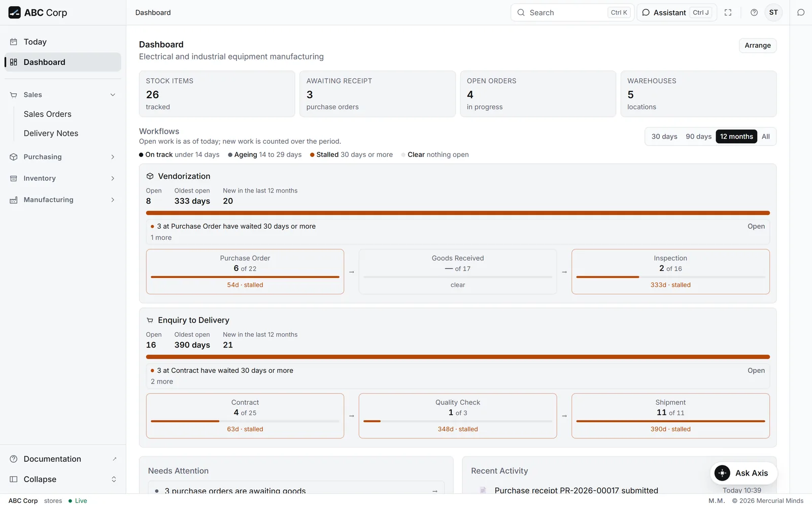Toggle fullscreen mode icon in the top bar

coord(728,13)
